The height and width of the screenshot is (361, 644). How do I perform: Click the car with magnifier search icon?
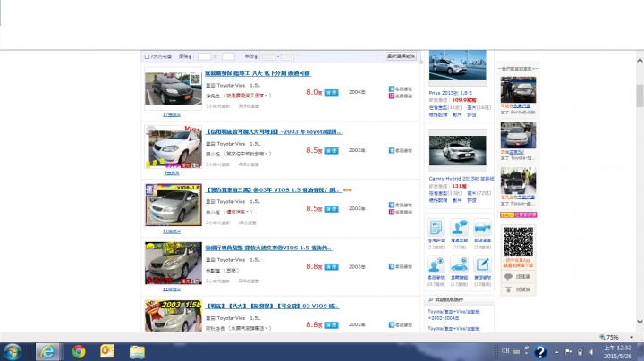click(x=459, y=264)
